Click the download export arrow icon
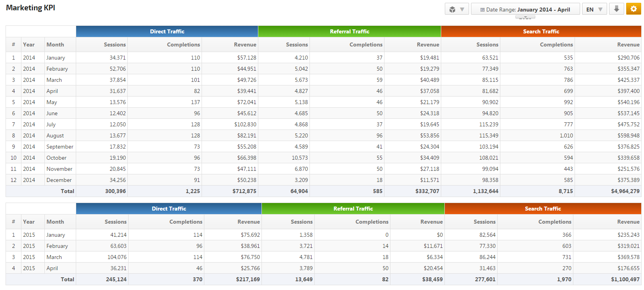The height and width of the screenshot is (290, 644). (616, 9)
